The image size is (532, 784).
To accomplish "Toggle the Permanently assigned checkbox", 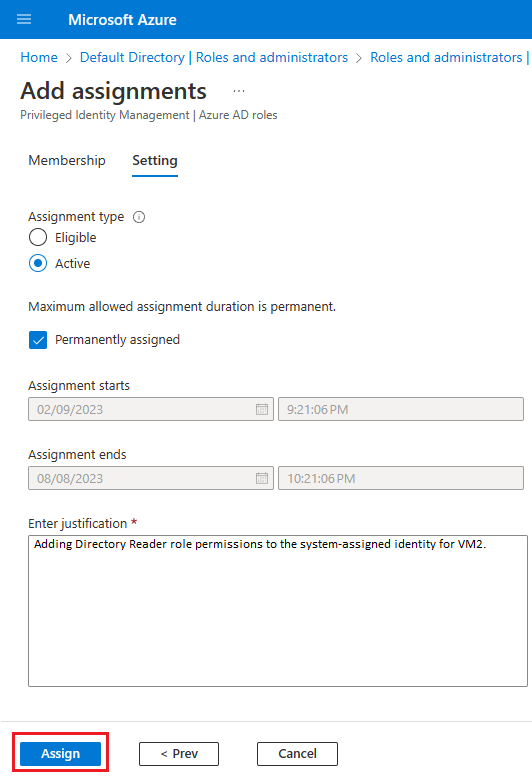I will click(38, 340).
